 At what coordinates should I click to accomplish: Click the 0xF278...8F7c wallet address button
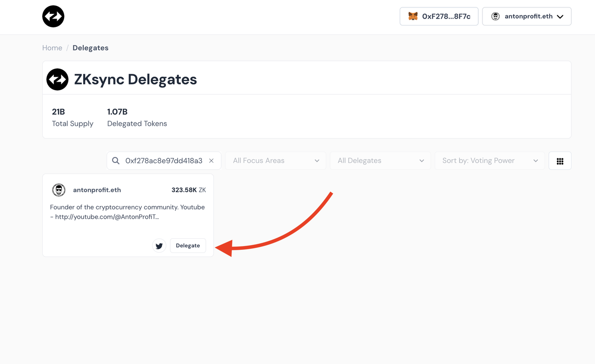click(x=439, y=16)
